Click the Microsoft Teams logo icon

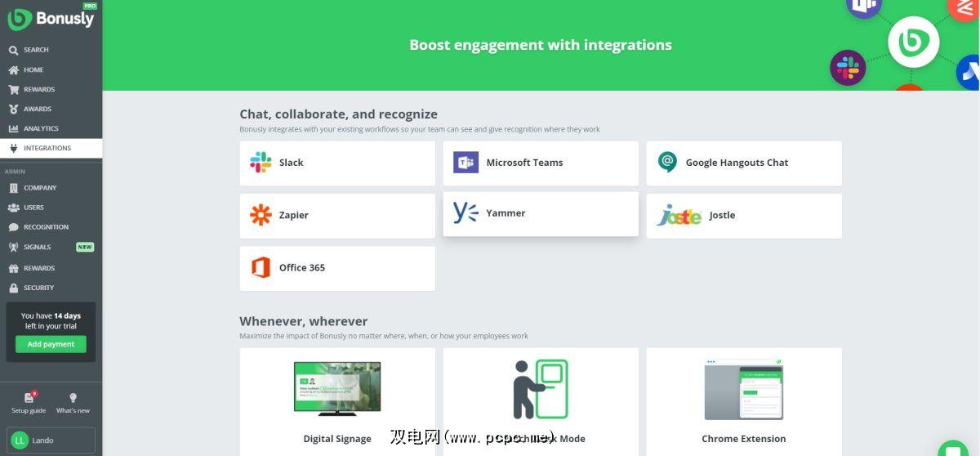(x=465, y=163)
